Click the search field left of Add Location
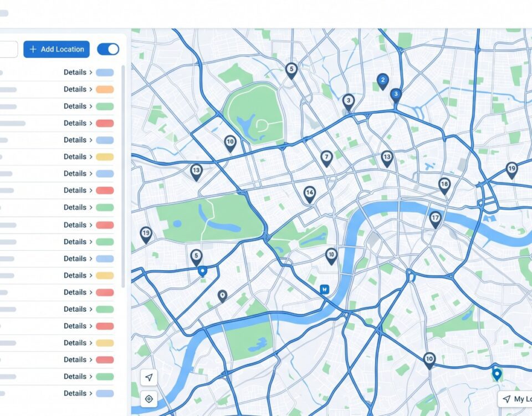The image size is (532, 416). [x=9, y=49]
